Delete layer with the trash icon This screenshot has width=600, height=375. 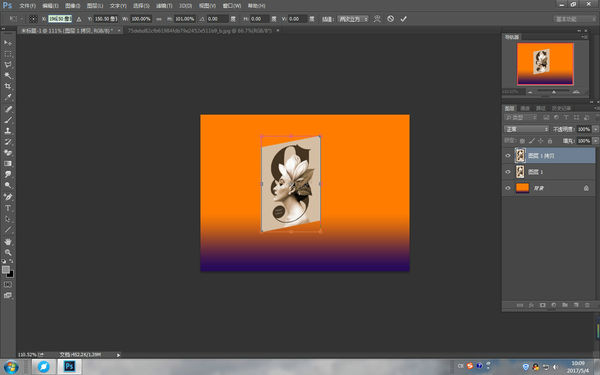tap(587, 305)
